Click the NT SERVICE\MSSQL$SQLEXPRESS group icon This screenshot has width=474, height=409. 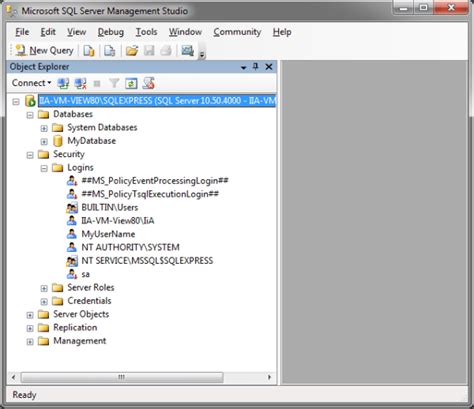point(72,261)
